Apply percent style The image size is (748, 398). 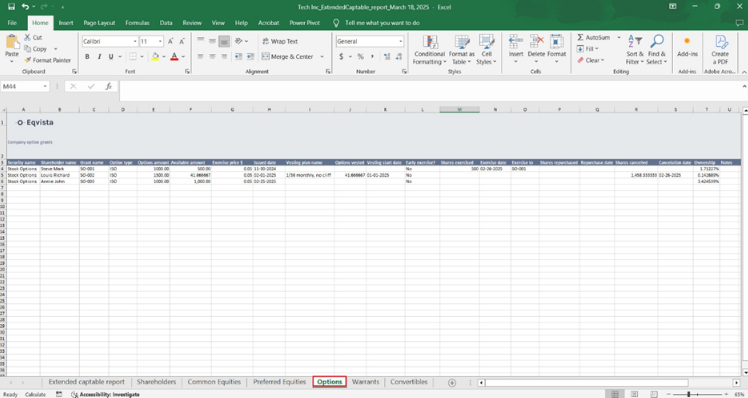361,56
